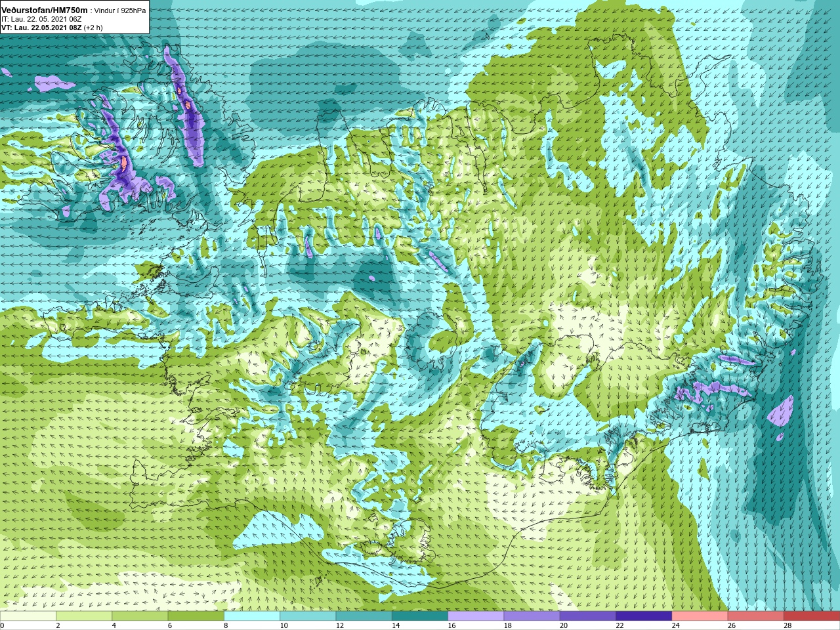Click the legend scale number '28'
Viewport: 840px width, 630px height.
point(788,625)
